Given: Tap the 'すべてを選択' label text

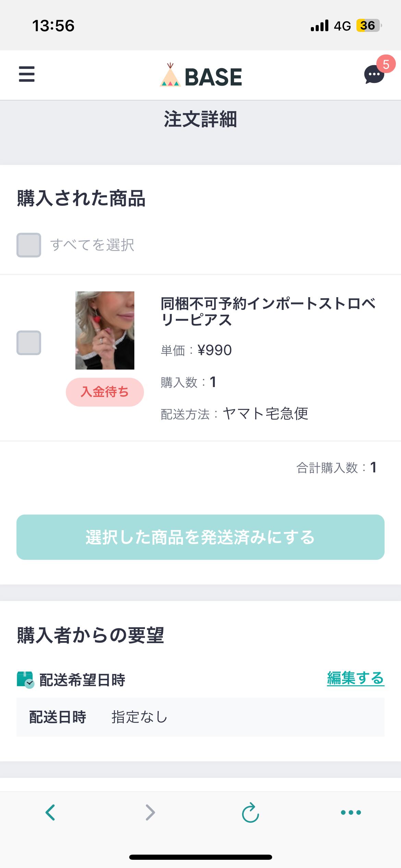Looking at the screenshot, I should click(x=92, y=245).
